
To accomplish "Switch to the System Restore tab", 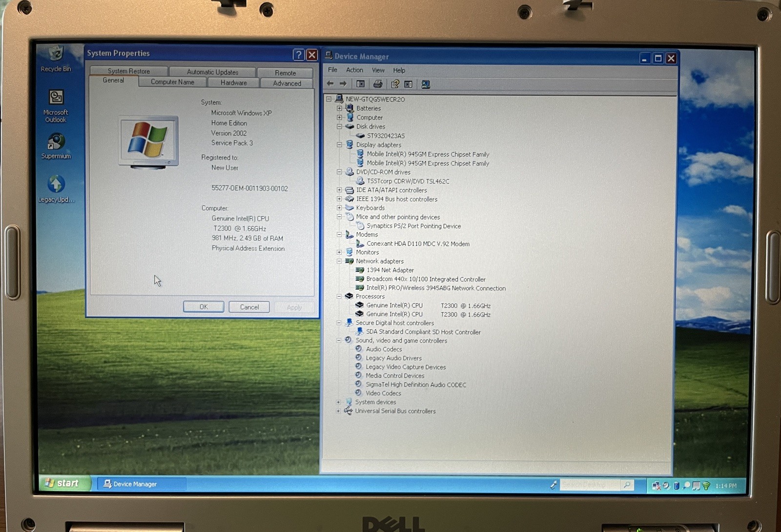I will (129, 71).
